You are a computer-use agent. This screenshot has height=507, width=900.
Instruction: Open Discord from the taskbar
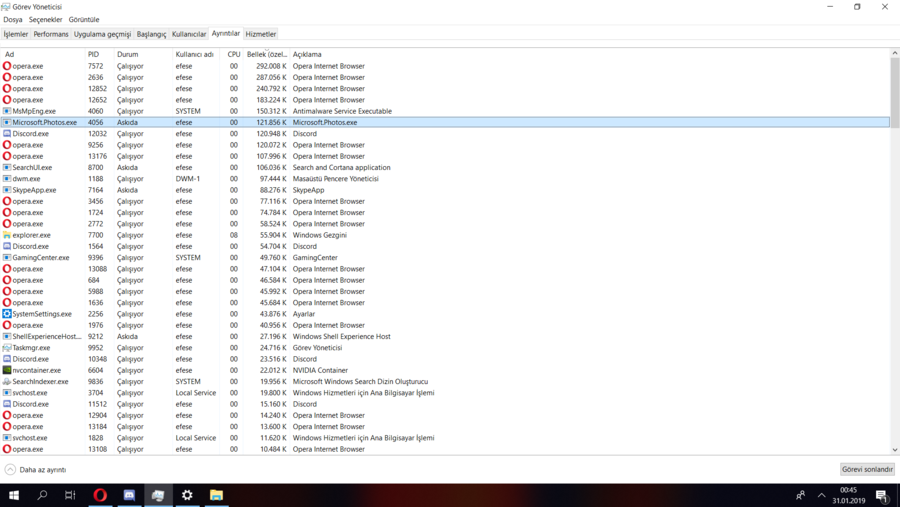129,495
